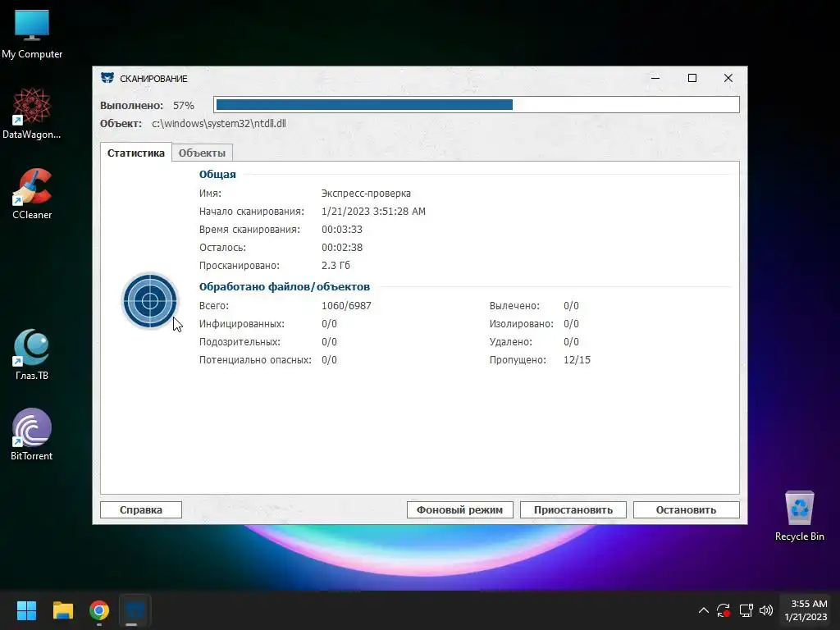The image size is (840, 630).
Task: Launch BitTorrent desktop icon
Action: coord(32,435)
